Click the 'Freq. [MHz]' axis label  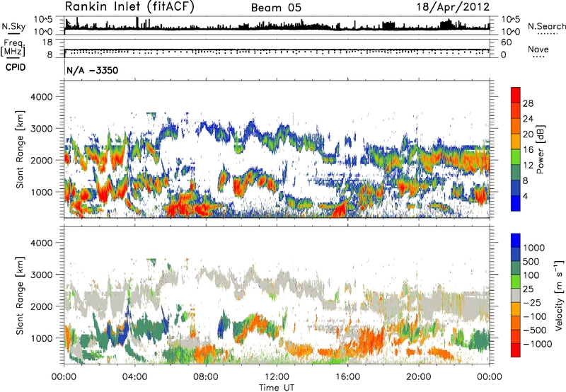coord(13,47)
